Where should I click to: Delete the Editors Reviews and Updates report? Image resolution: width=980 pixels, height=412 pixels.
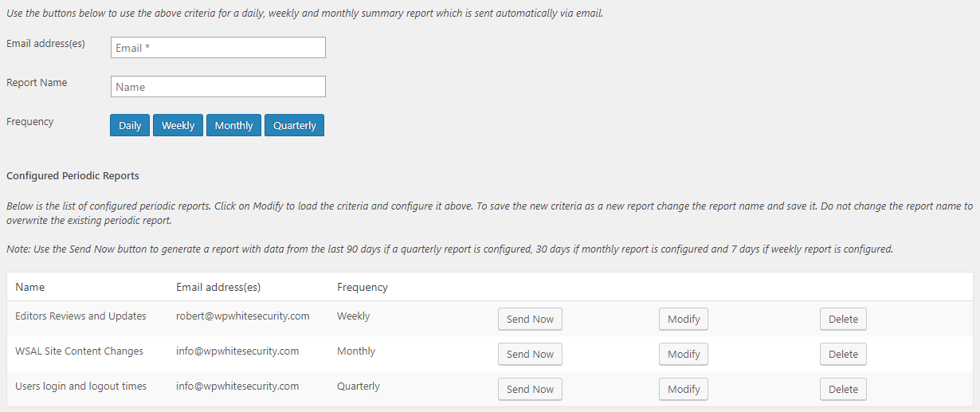click(x=843, y=319)
